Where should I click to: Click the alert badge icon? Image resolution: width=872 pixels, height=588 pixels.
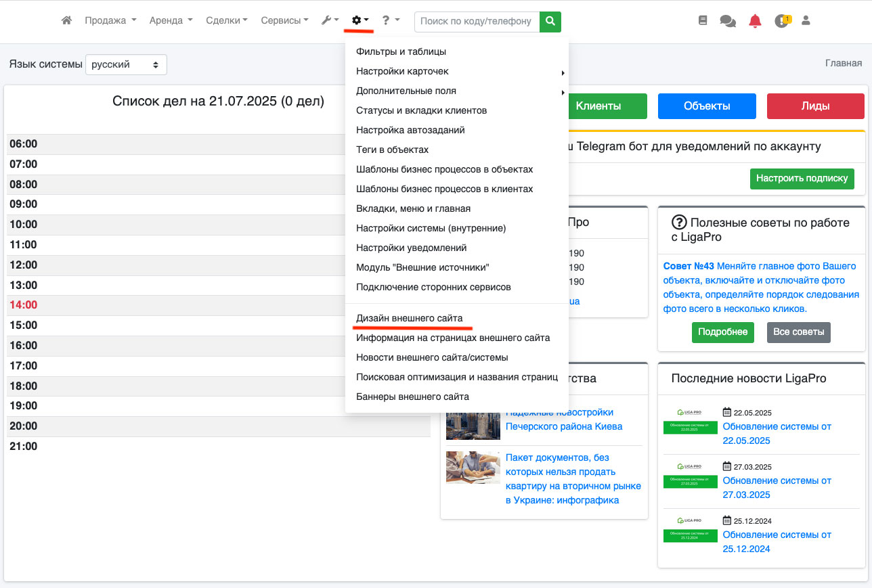coord(782,21)
